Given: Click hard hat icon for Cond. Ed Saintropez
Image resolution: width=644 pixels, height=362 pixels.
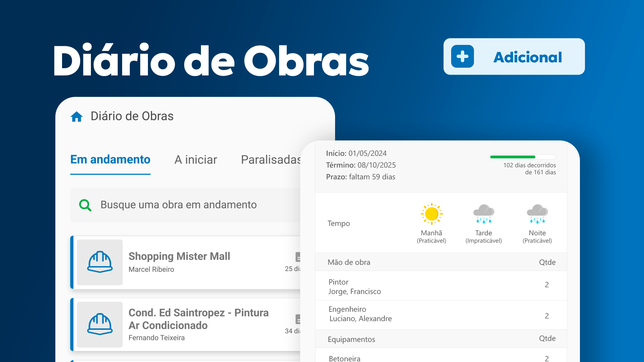Looking at the screenshot, I should tap(100, 324).
